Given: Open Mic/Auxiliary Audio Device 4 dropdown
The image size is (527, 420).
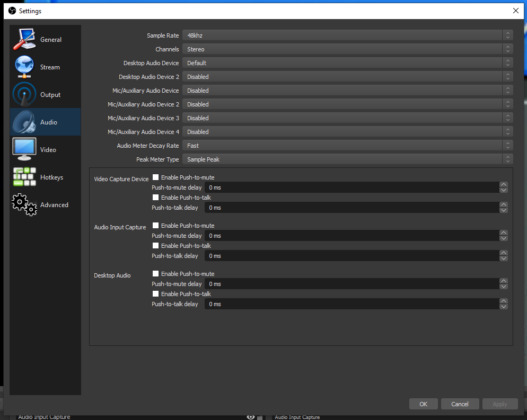Looking at the screenshot, I should click(x=347, y=131).
